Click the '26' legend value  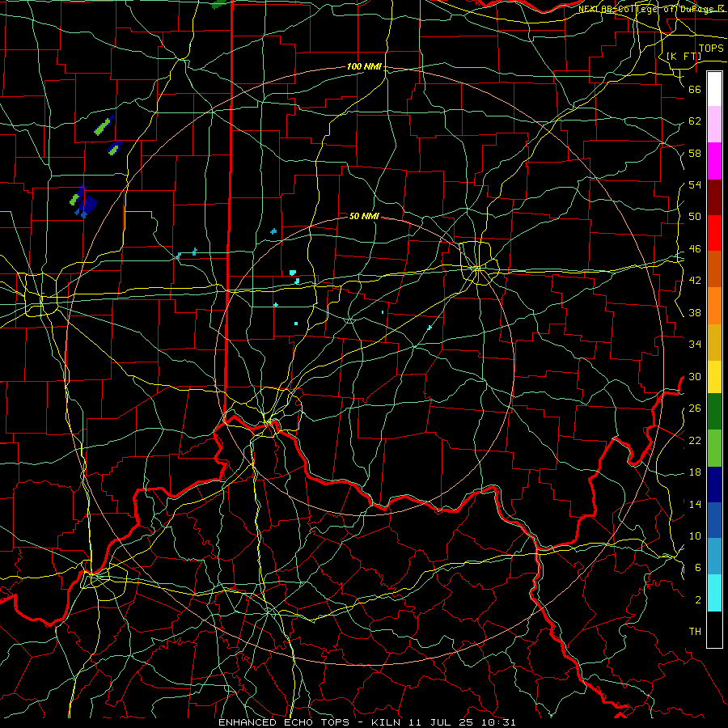[x=695, y=408]
